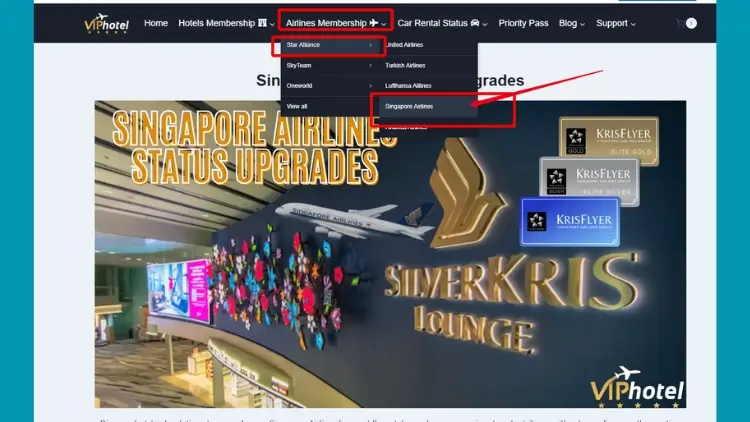The height and width of the screenshot is (422, 750).
Task: Expand chevron next to Hotels Membership
Action: (272, 24)
